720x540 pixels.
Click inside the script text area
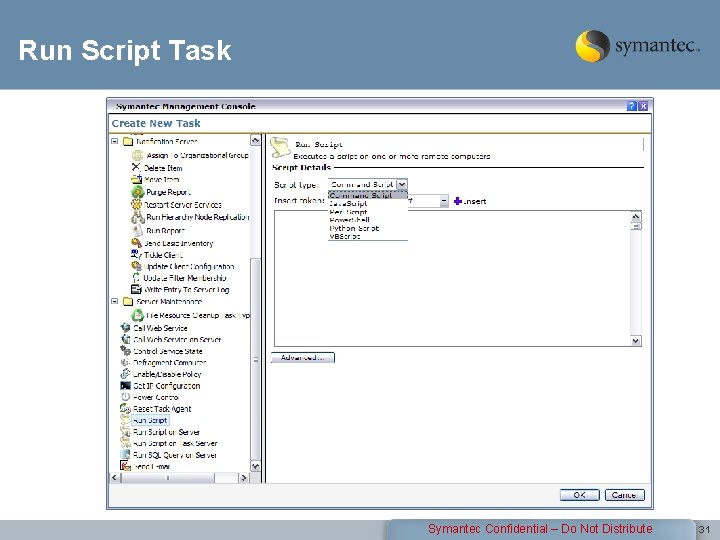(452, 278)
